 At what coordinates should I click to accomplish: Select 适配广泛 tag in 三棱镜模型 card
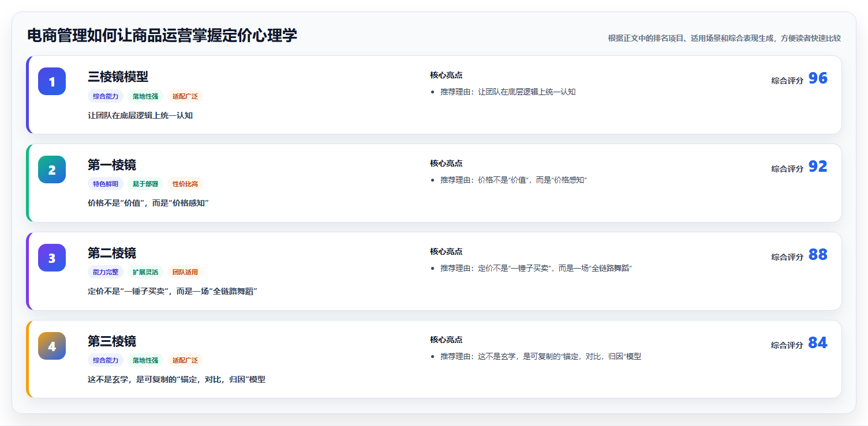point(185,96)
